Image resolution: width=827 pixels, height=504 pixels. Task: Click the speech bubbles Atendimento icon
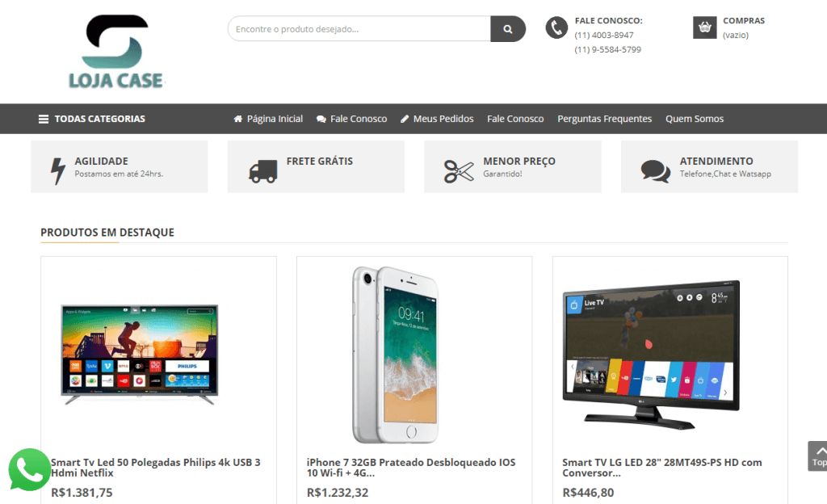[x=656, y=171]
